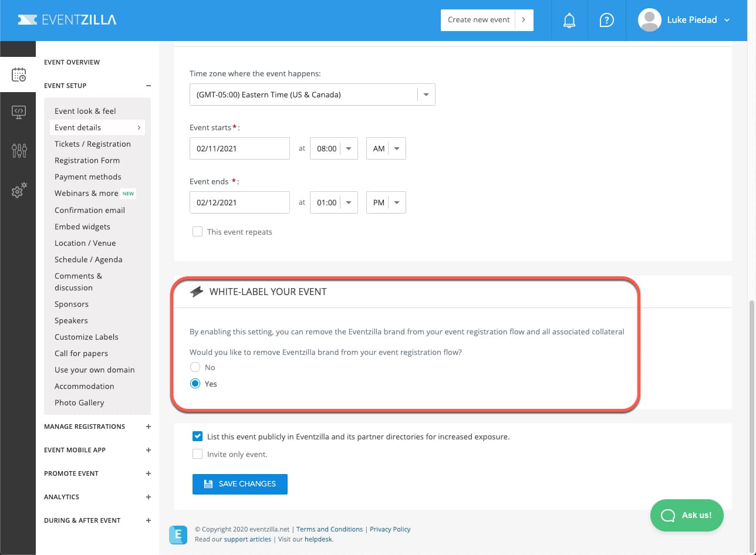This screenshot has height=555, width=756.
Task: Open the time zone dropdown
Action: click(312, 94)
